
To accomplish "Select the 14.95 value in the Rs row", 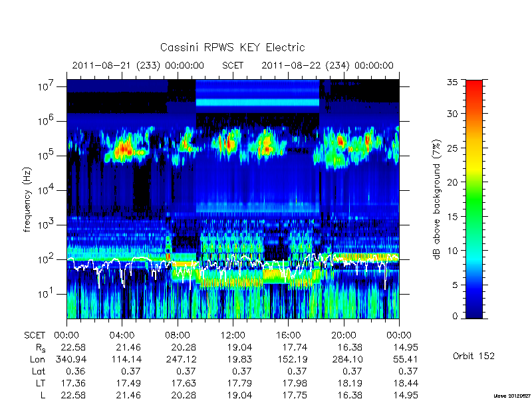I will pyautogui.click(x=405, y=347).
